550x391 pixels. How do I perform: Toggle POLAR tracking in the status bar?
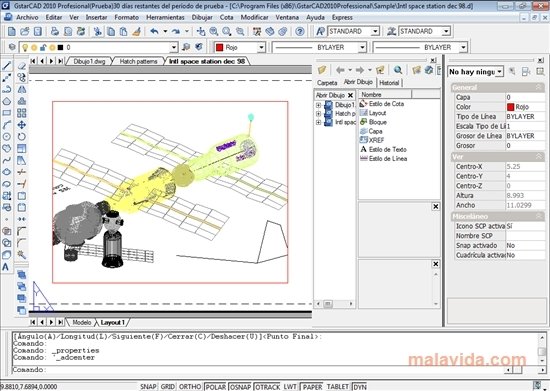215,387
